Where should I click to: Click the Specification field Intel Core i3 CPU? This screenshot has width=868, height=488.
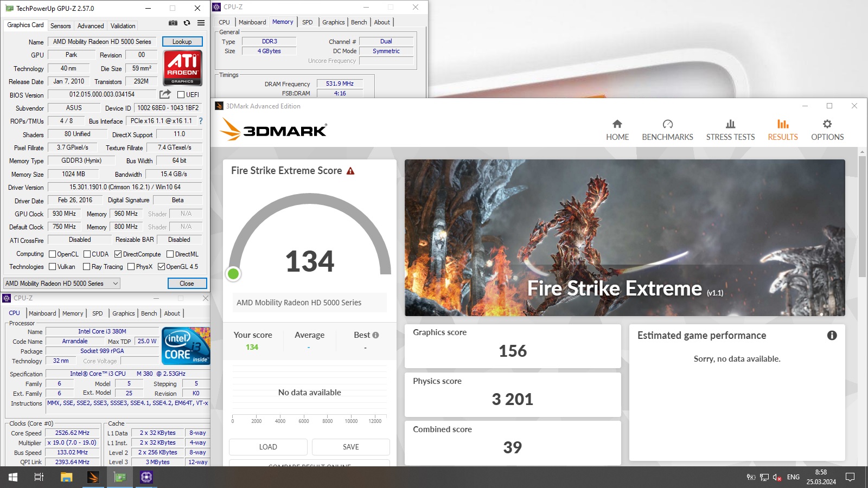pyautogui.click(x=127, y=374)
